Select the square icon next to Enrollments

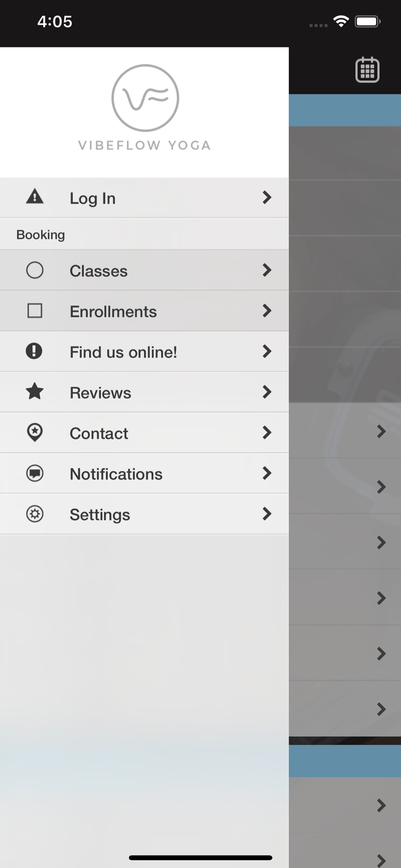click(35, 311)
